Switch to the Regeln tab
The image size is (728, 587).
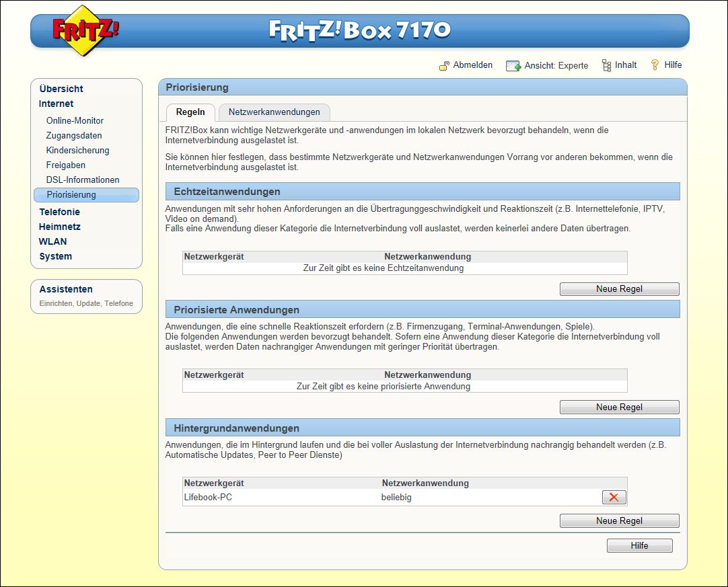[x=190, y=112]
